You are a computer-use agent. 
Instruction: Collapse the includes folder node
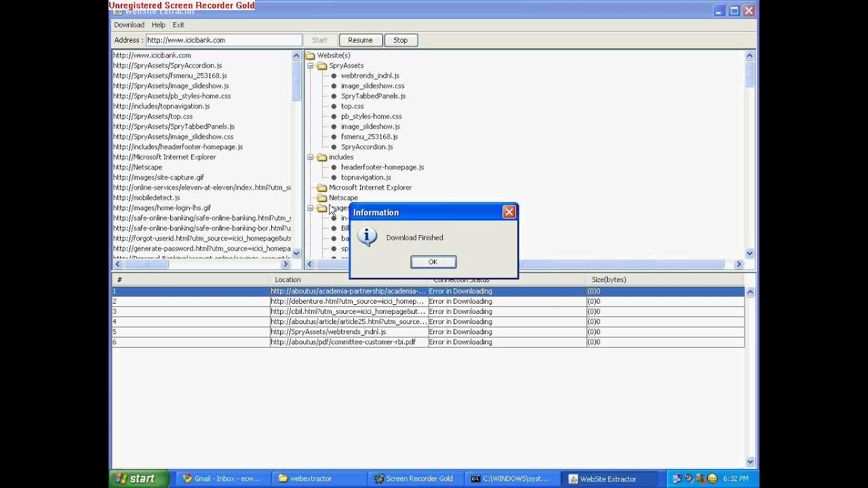pyautogui.click(x=311, y=157)
